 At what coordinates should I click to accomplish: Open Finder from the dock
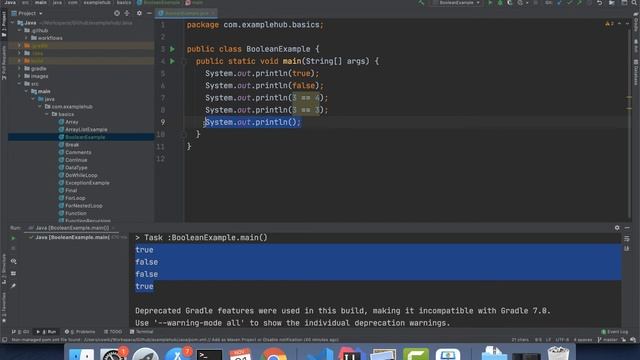pos(81,354)
